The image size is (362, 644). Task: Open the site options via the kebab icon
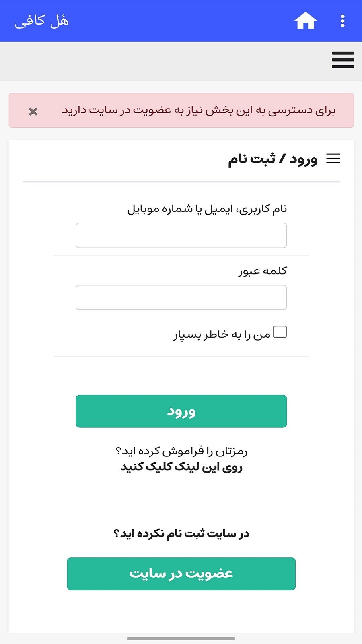pos(342,20)
